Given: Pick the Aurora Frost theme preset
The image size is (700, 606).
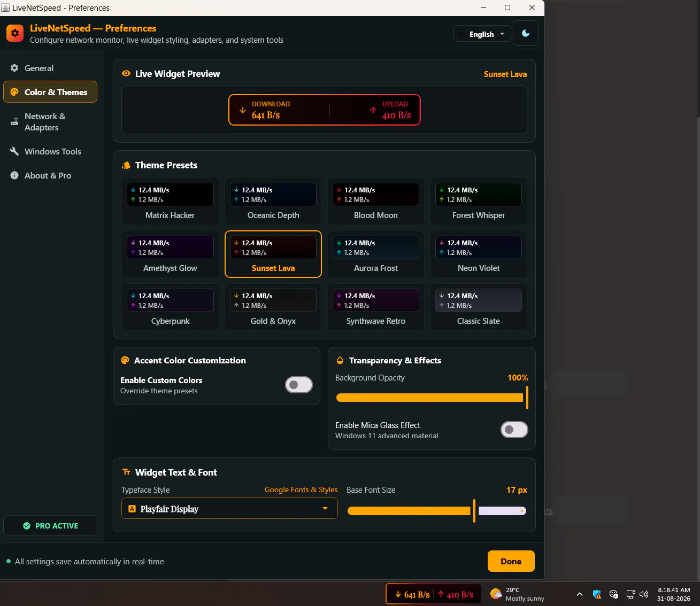Looking at the screenshot, I should (x=376, y=254).
